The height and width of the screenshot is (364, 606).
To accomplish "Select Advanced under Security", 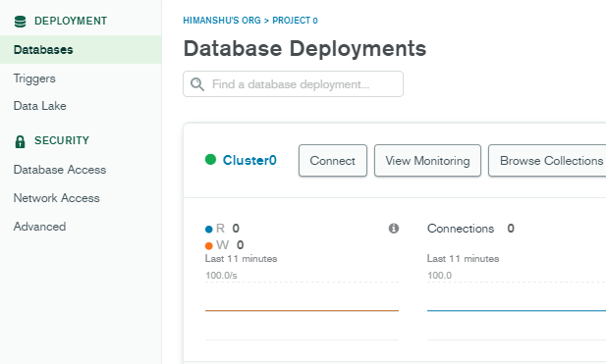I will coord(39,227).
